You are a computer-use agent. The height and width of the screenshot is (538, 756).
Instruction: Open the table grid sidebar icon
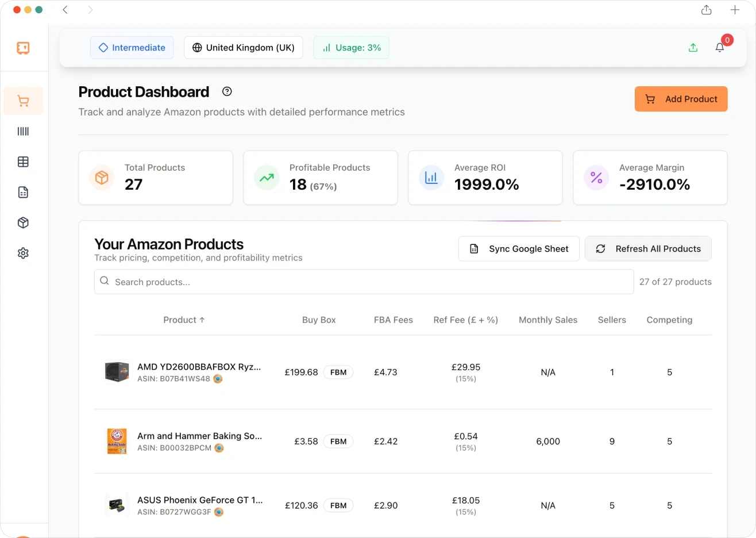coord(23,162)
